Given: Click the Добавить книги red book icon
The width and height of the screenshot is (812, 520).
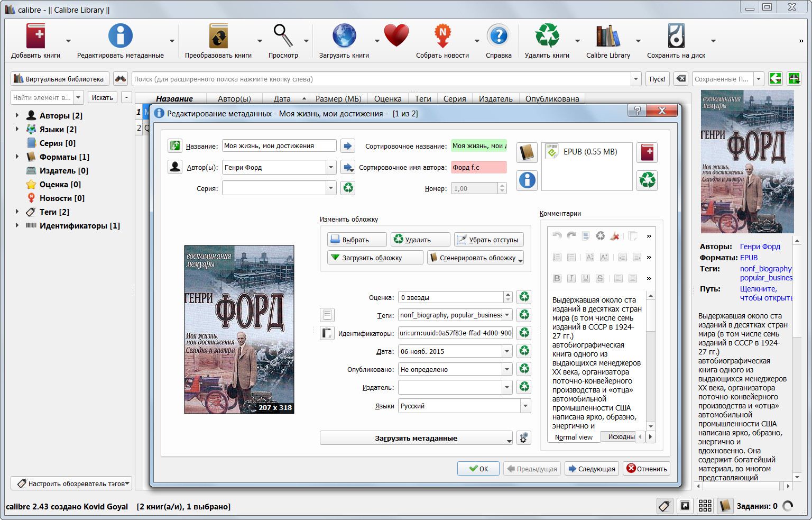Looking at the screenshot, I should pyautogui.click(x=35, y=37).
